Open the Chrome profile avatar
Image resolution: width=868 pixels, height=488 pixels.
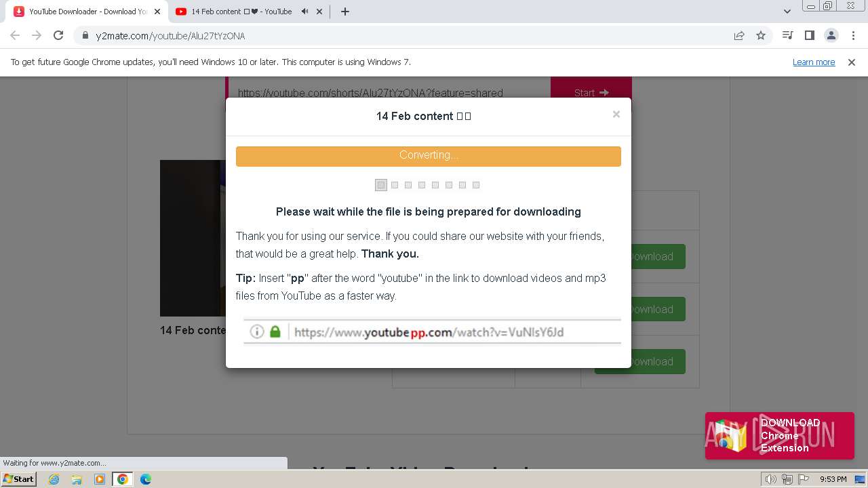point(831,35)
